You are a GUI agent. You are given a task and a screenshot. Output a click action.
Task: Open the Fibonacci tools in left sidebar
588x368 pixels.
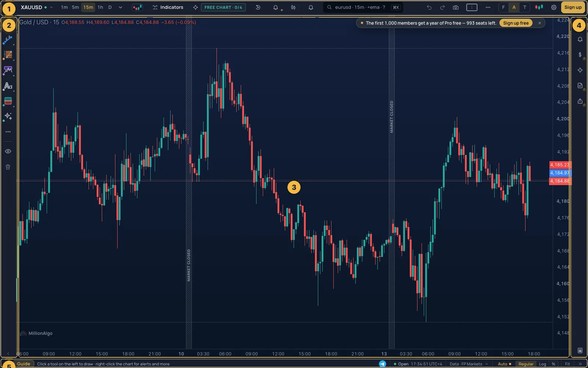(8, 55)
